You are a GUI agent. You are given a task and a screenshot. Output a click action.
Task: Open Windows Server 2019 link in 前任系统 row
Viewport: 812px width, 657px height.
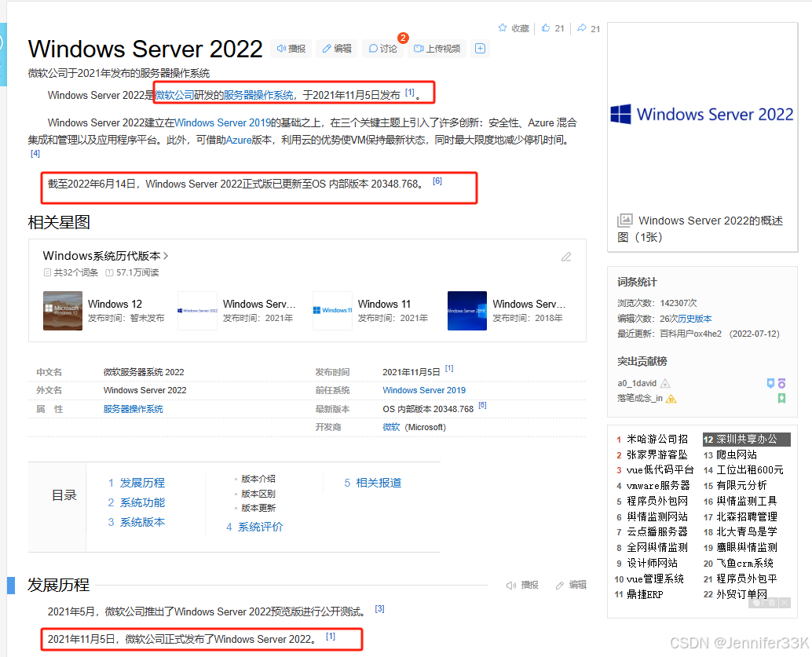pyautogui.click(x=424, y=390)
